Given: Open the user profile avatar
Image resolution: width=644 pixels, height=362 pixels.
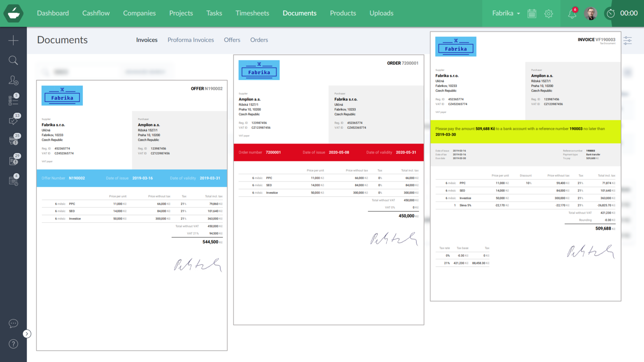Looking at the screenshot, I should point(591,13).
